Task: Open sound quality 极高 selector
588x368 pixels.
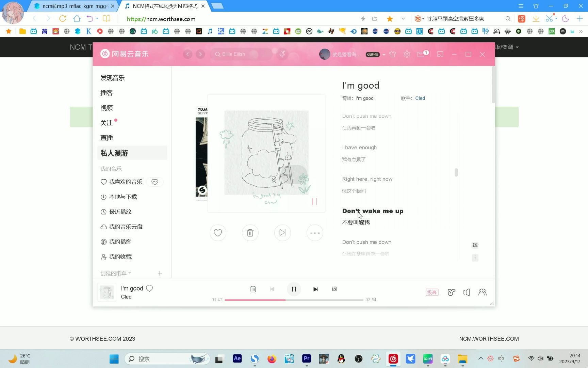Action: (432, 292)
